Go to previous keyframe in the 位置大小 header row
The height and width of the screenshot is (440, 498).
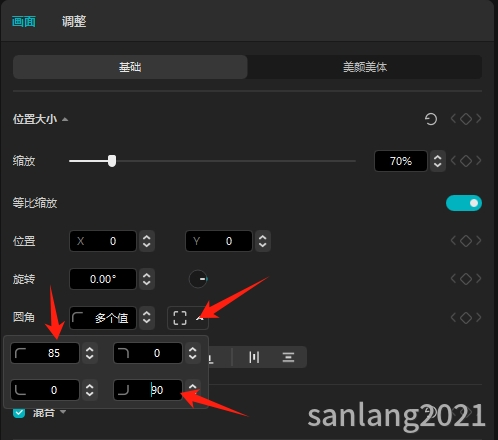[x=453, y=119]
